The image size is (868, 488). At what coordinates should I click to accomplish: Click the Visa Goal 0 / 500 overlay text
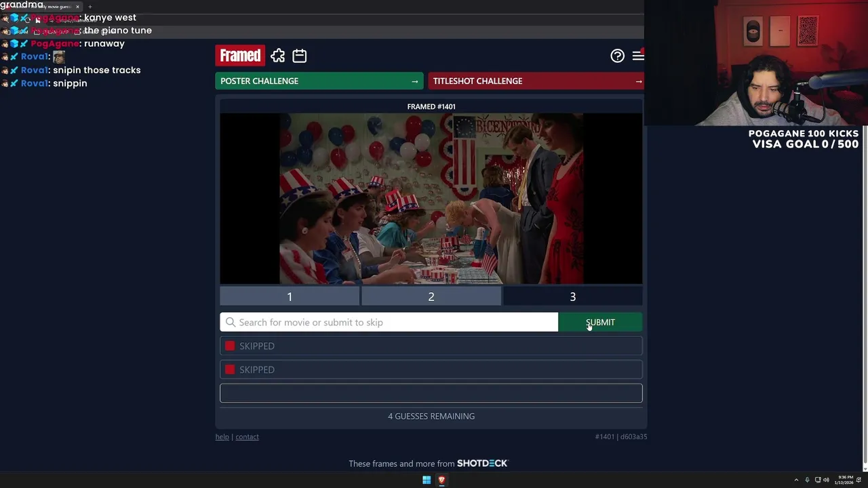coord(806,144)
